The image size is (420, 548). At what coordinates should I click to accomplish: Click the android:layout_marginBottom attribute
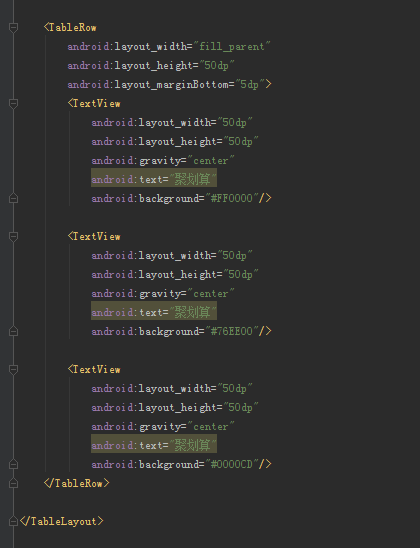tap(148, 85)
